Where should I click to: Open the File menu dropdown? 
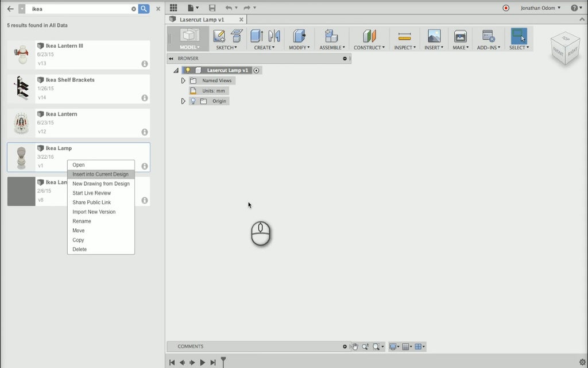pos(193,7)
